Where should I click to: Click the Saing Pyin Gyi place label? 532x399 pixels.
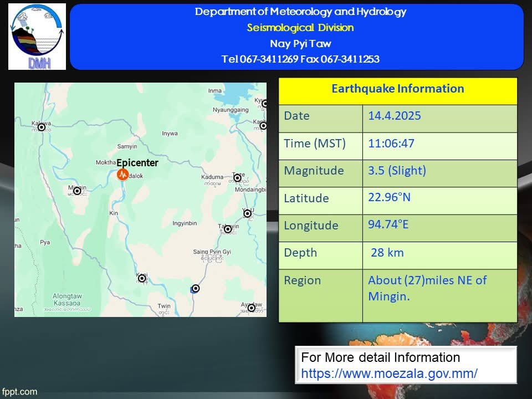[x=212, y=252]
